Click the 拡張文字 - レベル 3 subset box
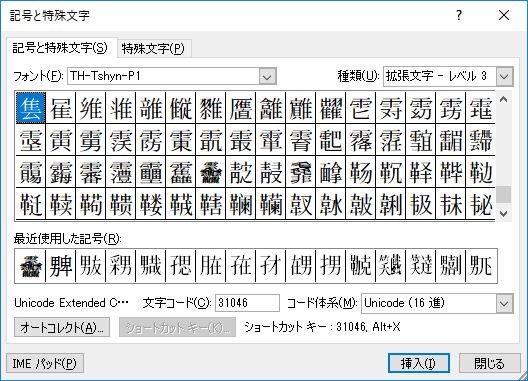The height and width of the screenshot is (381, 528). [440, 76]
